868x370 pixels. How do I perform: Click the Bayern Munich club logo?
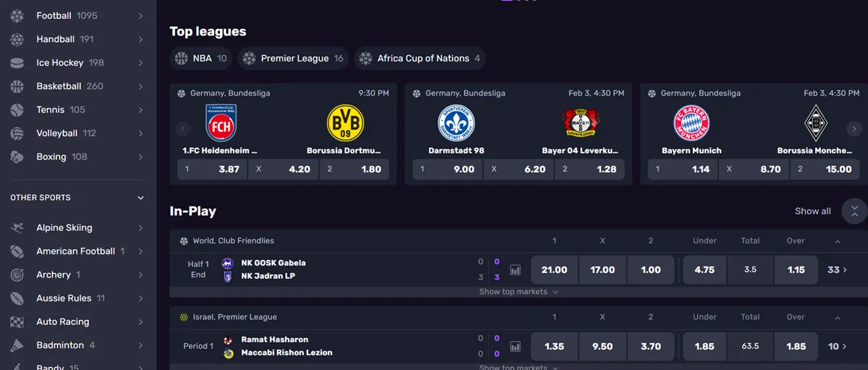click(692, 123)
